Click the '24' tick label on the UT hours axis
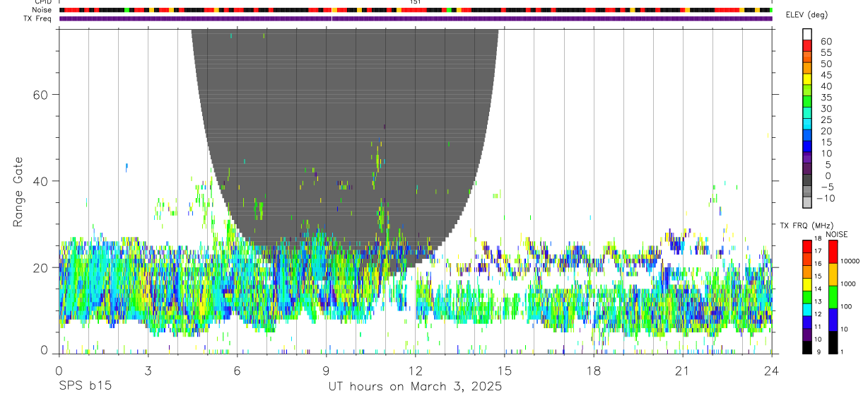 771,370
